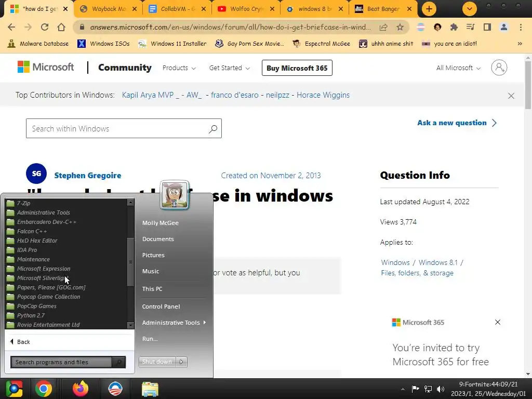This screenshot has width=532, height=399.
Task: Open the Chrome three-dot menu
Action: click(x=521, y=27)
